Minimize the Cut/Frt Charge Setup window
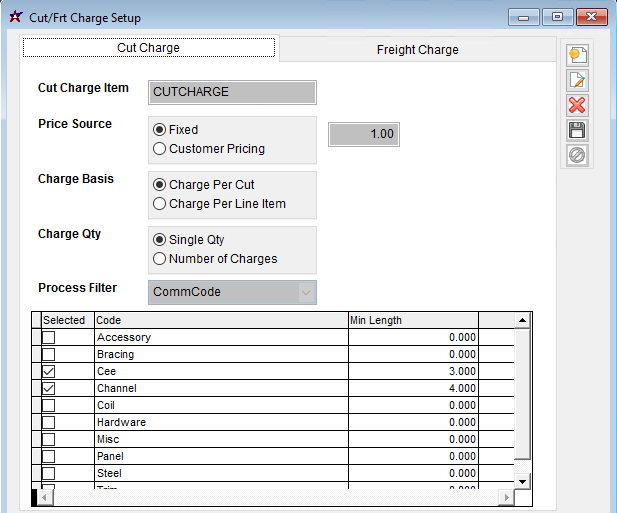The height and width of the screenshot is (513, 617). pyautogui.click(x=523, y=17)
